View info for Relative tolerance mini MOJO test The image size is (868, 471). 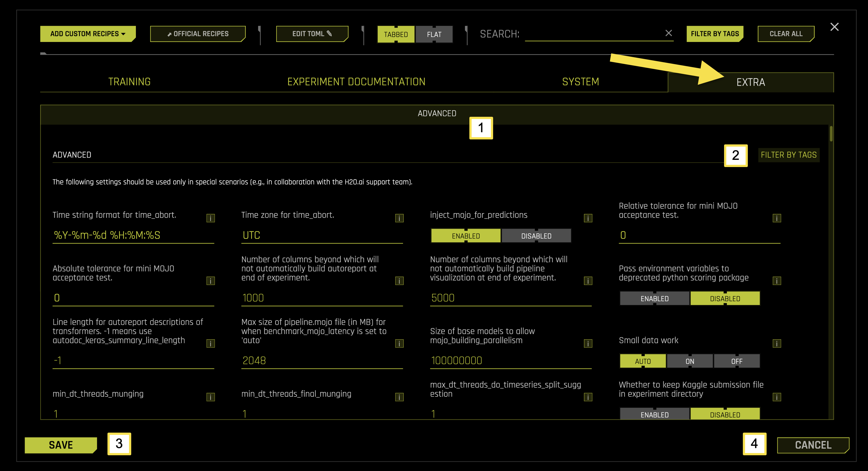coord(777,218)
